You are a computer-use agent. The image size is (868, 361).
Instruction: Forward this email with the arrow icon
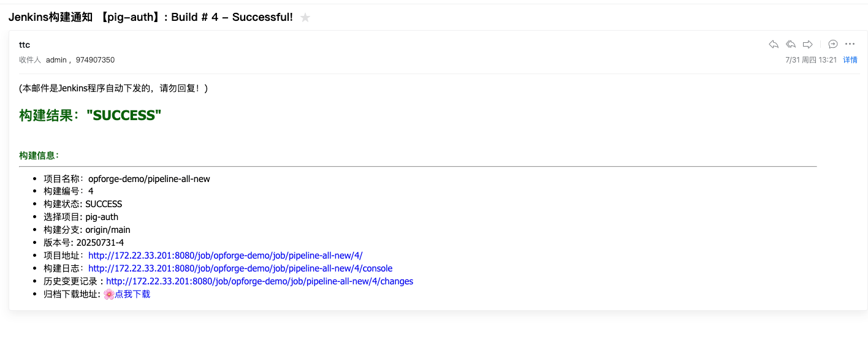click(808, 44)
